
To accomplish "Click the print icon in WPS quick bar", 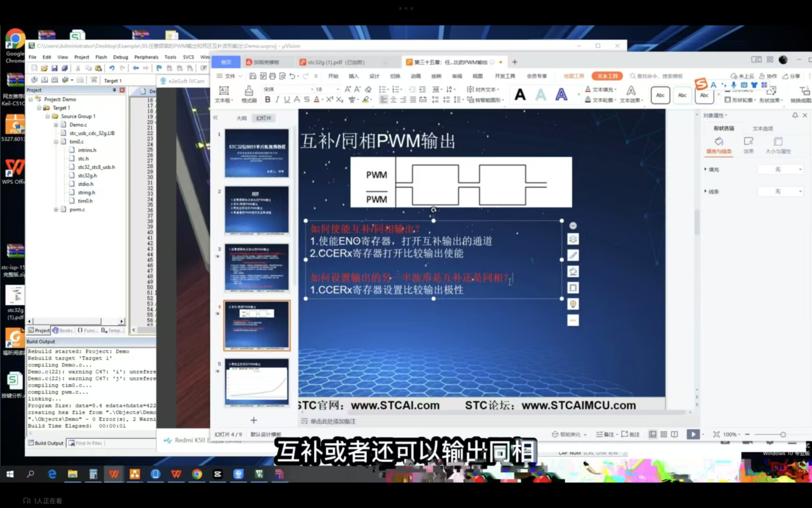I will (272, 76).
